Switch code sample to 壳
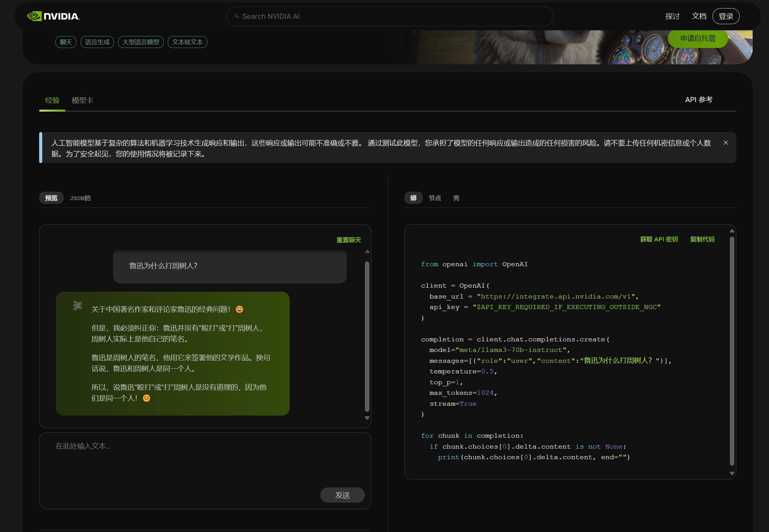 coord(456,198)
